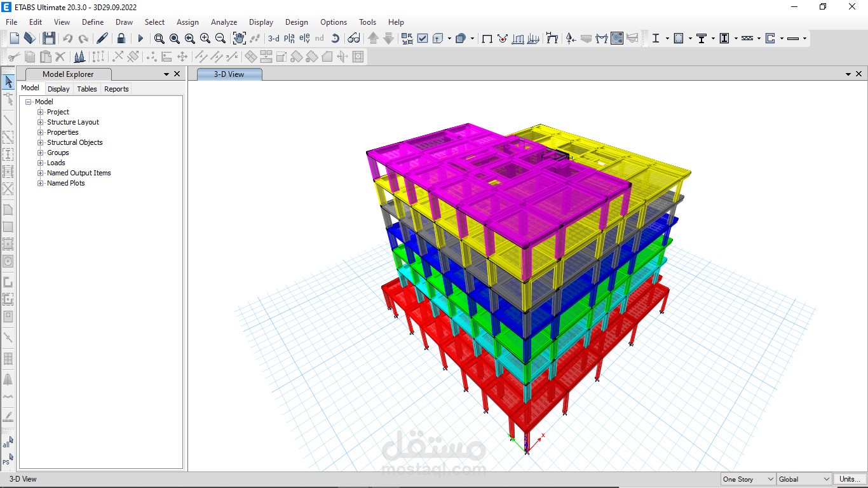This screenshot has height=488, width=868.
Task: Click the Units... button
Action: 849,479
